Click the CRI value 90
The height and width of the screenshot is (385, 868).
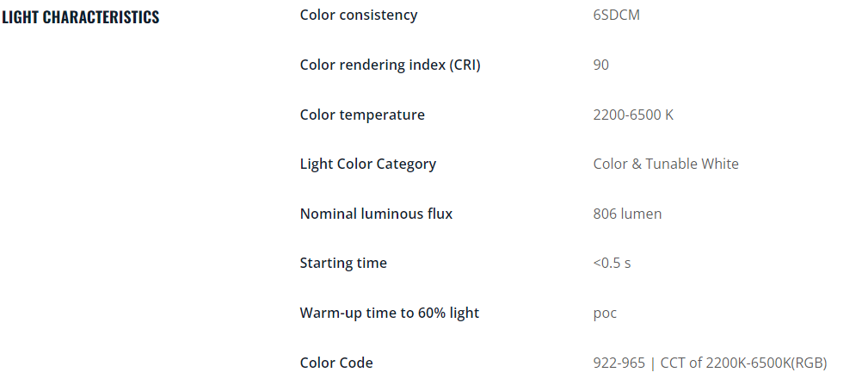coord(600,65)
